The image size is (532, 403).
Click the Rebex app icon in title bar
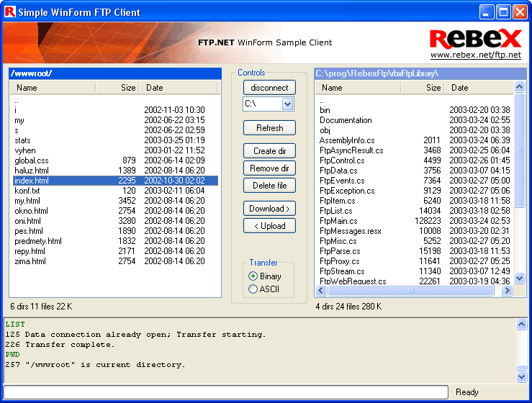(10, 12)
